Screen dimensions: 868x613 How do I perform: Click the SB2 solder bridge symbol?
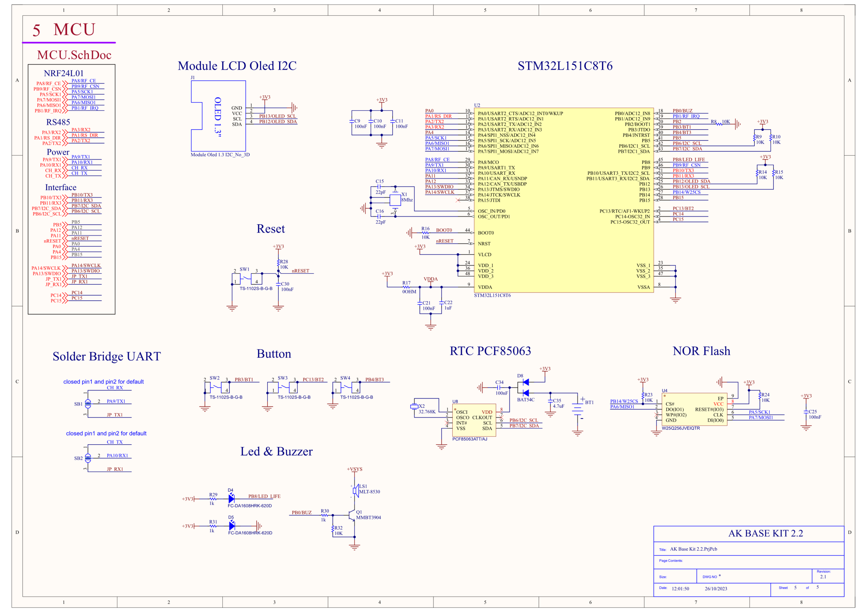[x=88, y=458]
